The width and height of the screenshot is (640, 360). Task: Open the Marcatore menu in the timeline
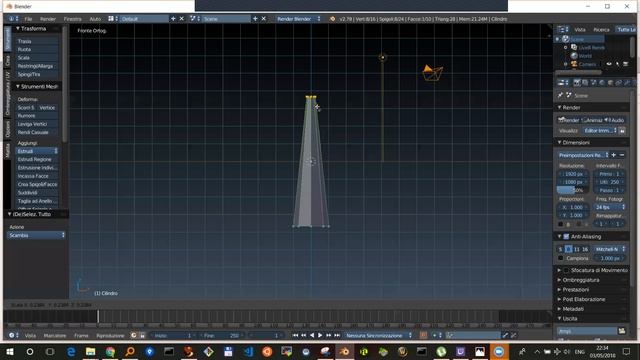(55, 335)
